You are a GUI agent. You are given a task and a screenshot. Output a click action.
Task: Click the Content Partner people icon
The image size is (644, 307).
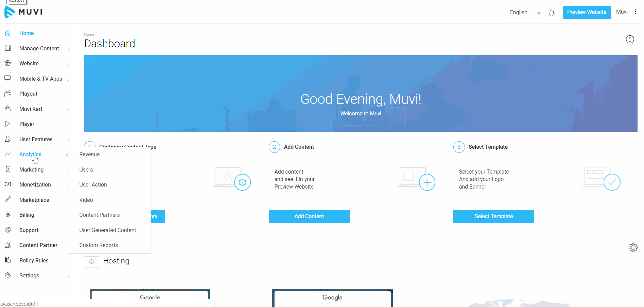[x=8, y=245]
